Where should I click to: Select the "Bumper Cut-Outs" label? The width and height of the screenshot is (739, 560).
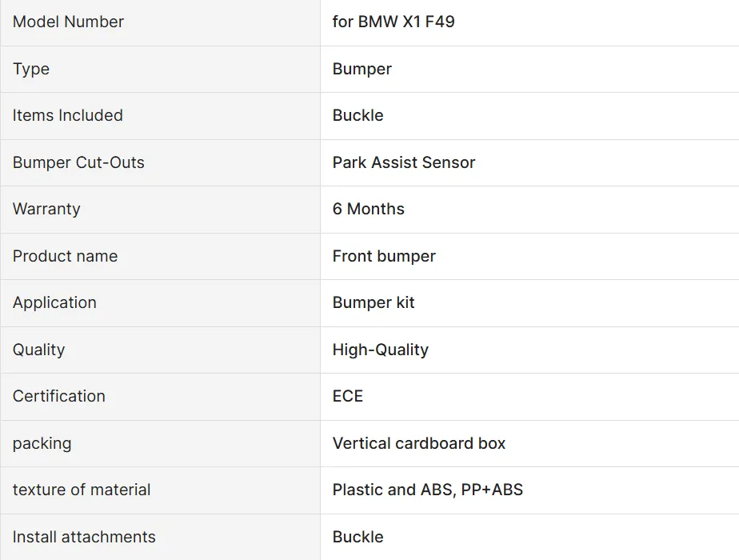coord(78,162)
